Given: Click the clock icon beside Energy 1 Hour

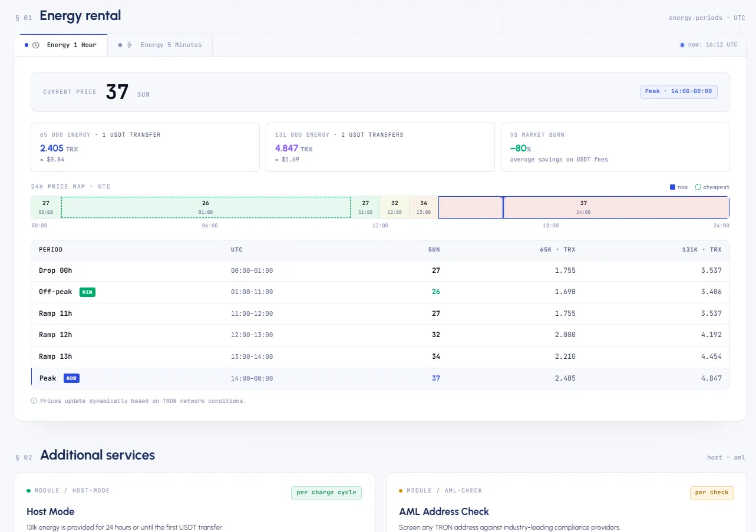Looking at the screenshot, I should click(36, 45).
